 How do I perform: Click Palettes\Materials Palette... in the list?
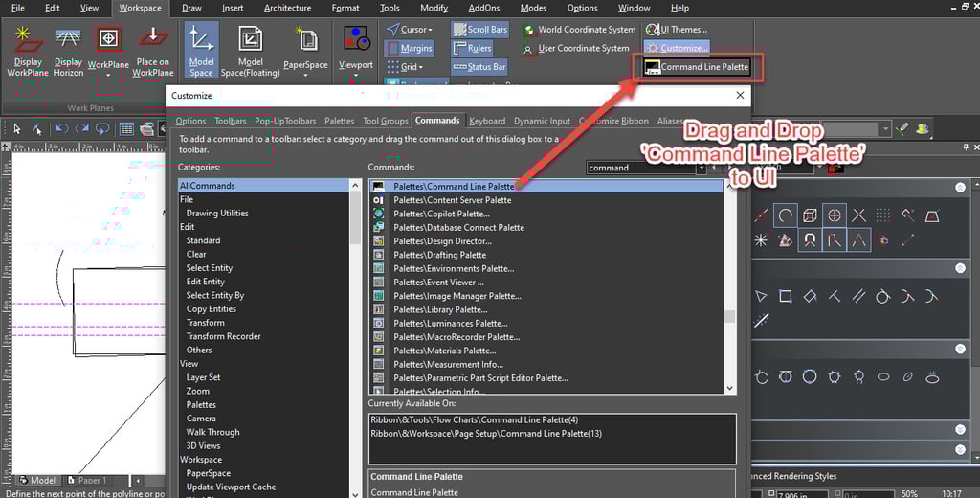coord(444,351)
